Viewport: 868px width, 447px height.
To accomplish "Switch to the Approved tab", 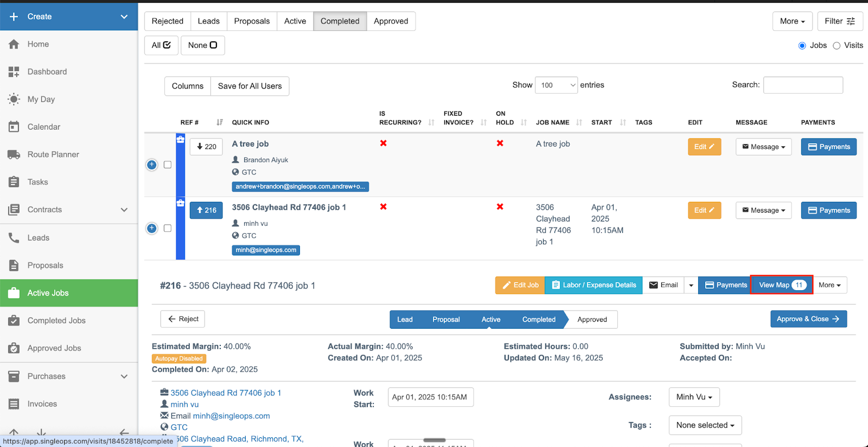I will pos(391,21).
